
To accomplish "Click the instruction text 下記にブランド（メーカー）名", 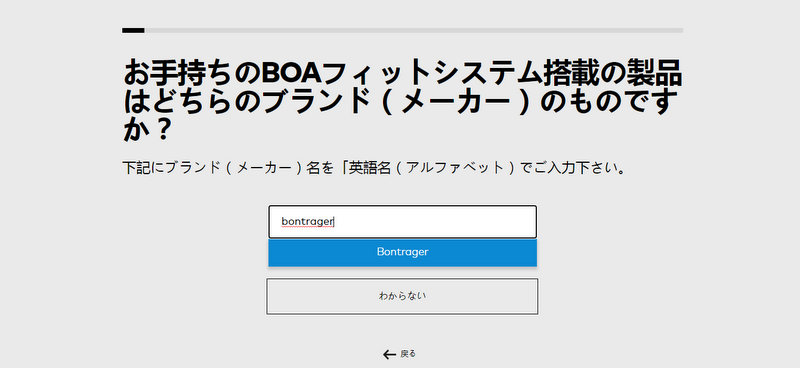I will pyautogui.click(x=374, y=167).
